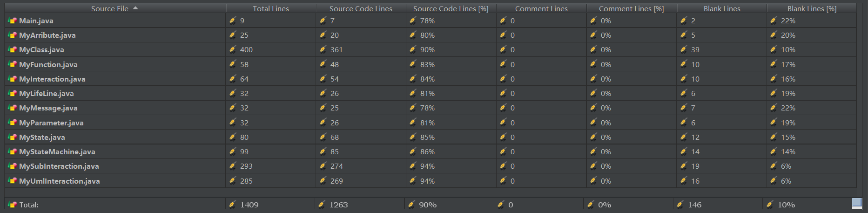Select the MyMessage.java row
This screenshot has height=213, width=868.
click(x=48, y=108)
